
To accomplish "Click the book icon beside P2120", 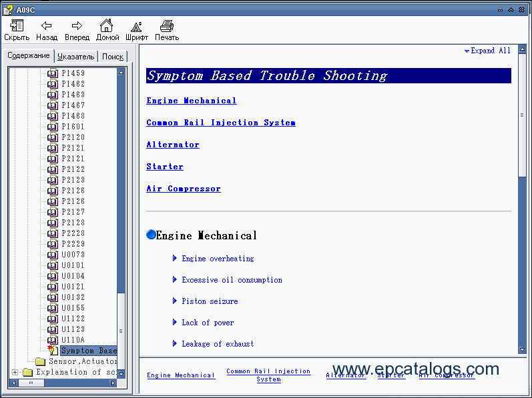I will pyautogui.click(x=53, y=137).
